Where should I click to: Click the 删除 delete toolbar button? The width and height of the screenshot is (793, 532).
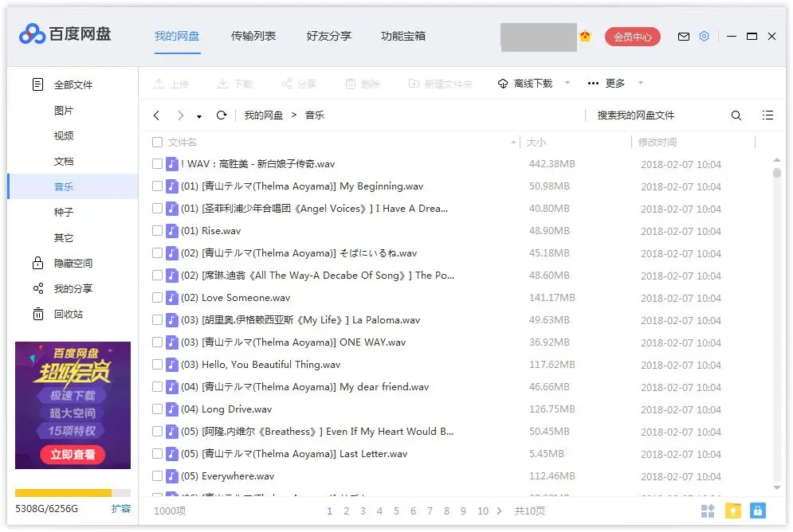(362, 84)
